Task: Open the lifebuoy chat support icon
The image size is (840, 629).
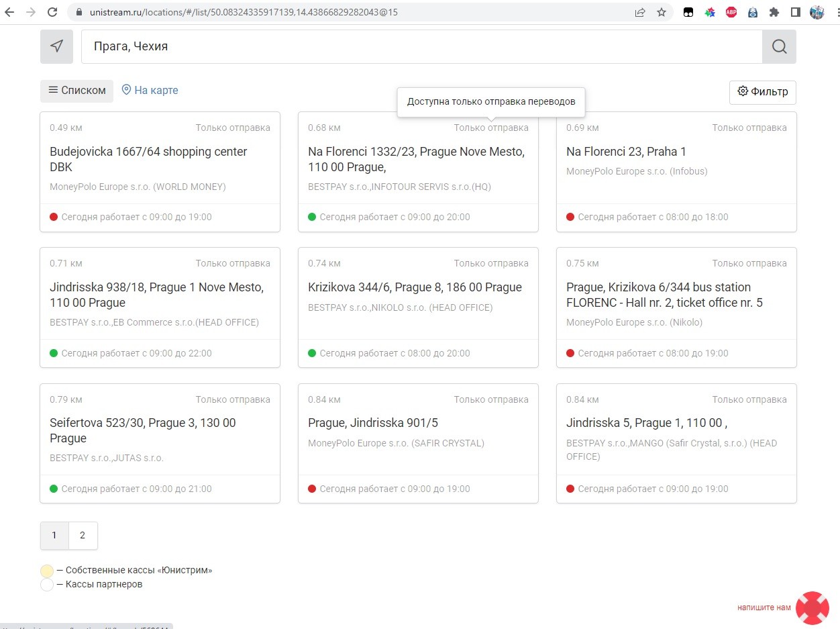Action: [812, 608]
